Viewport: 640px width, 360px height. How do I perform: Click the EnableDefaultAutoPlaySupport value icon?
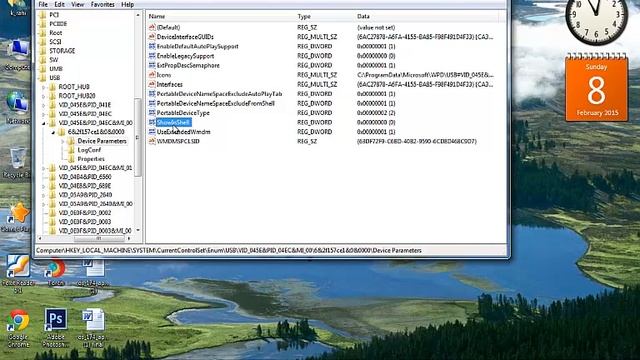pos(152,47)
